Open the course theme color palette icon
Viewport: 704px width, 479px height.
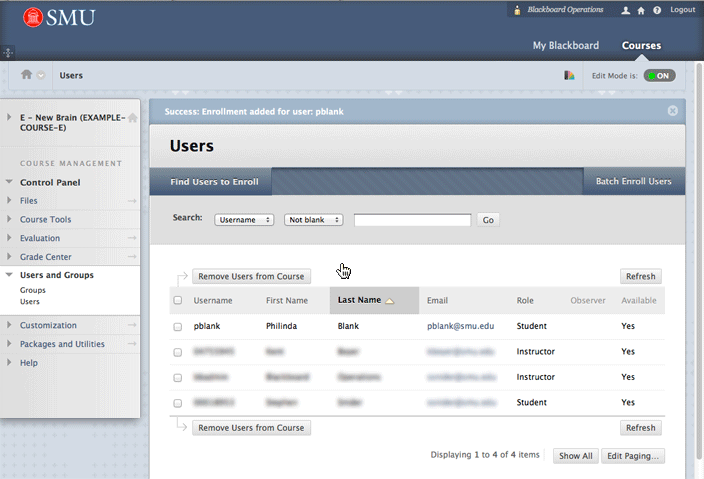[x=569, y=75]
